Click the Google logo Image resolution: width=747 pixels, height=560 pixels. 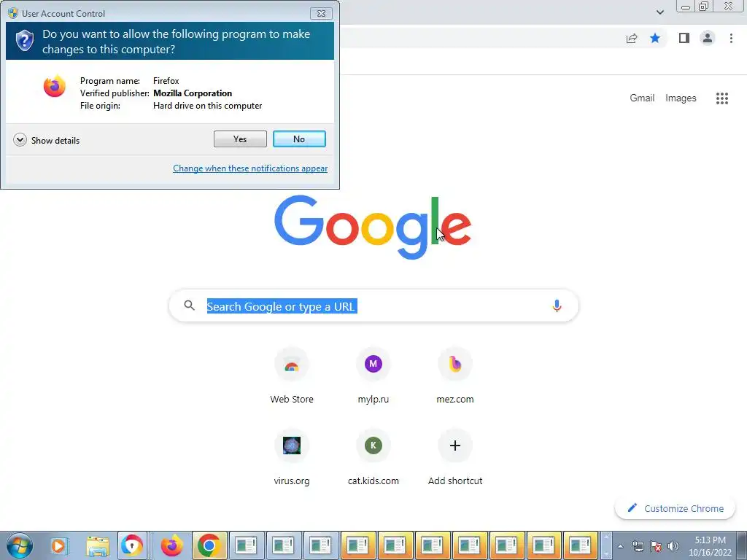click(x=373, y=227)
